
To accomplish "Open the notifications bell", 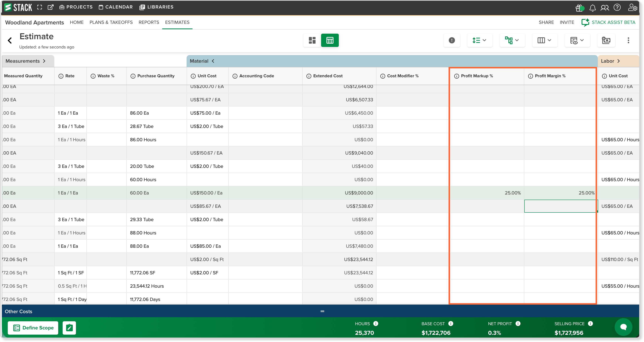I will point(592,8).
